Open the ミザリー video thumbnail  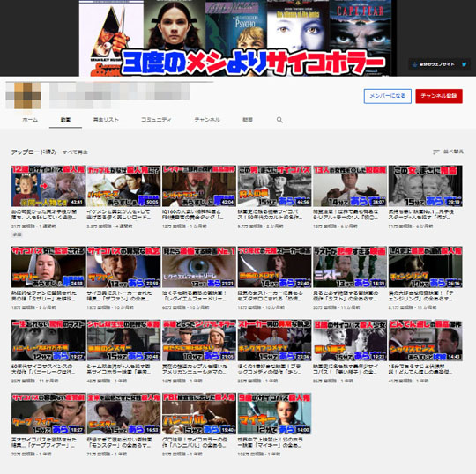pyautogui.click(x=48, y=267)
